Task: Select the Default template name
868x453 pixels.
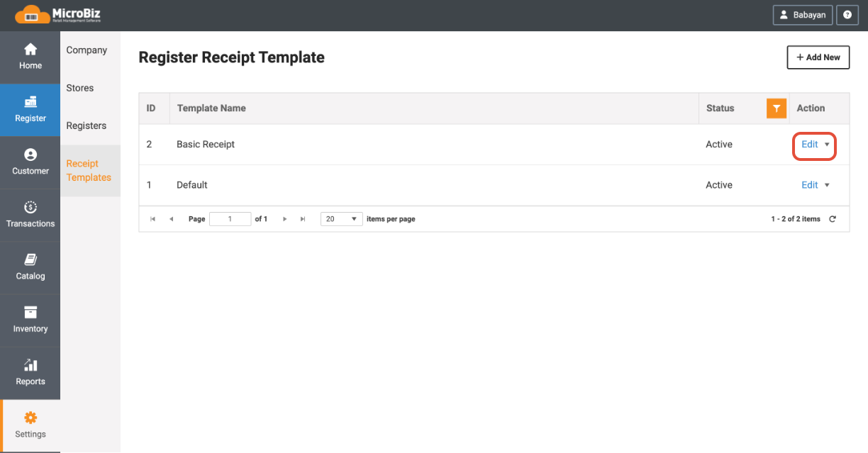Action: (x=192, y=185)
